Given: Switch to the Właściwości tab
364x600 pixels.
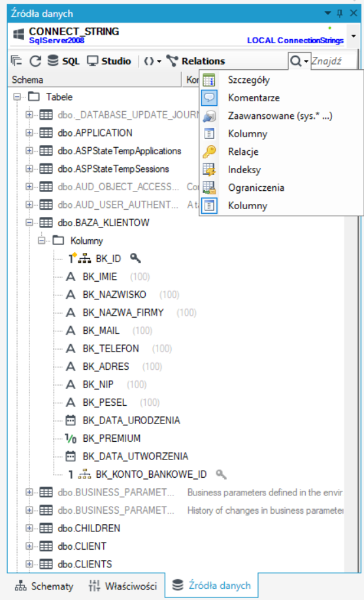Looking at the screenshot, I should pos(123,586).
